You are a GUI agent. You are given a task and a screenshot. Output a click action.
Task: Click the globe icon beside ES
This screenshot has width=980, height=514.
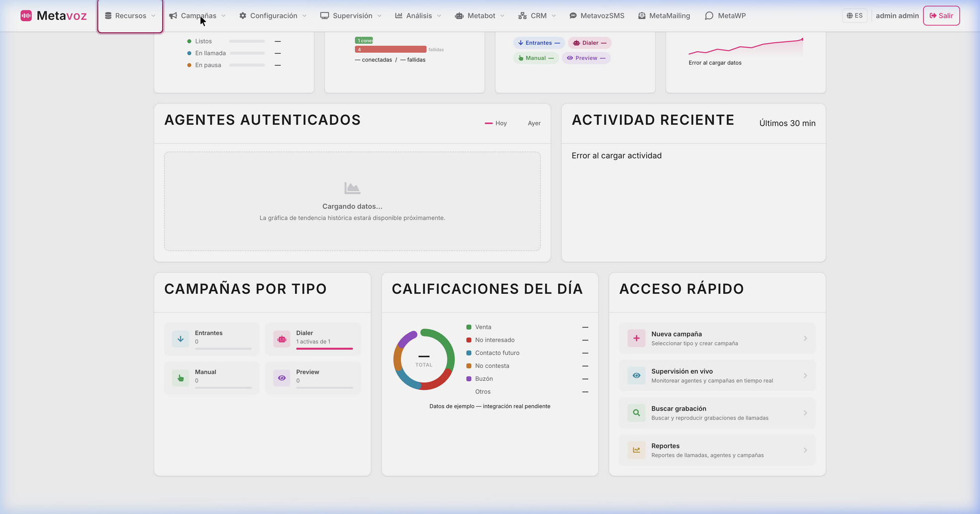(x=850, y=16)
